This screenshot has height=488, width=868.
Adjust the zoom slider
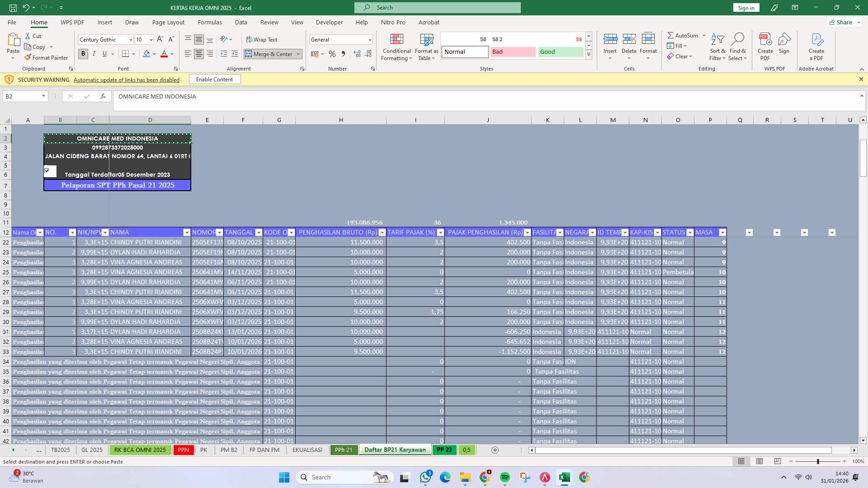click(817, 462)
